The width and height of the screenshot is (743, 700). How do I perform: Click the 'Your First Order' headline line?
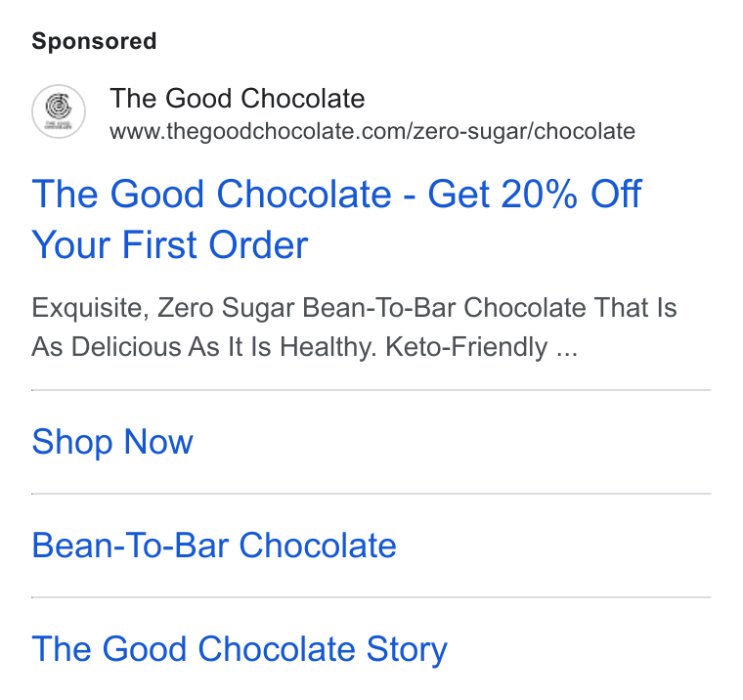click(170, 244)
